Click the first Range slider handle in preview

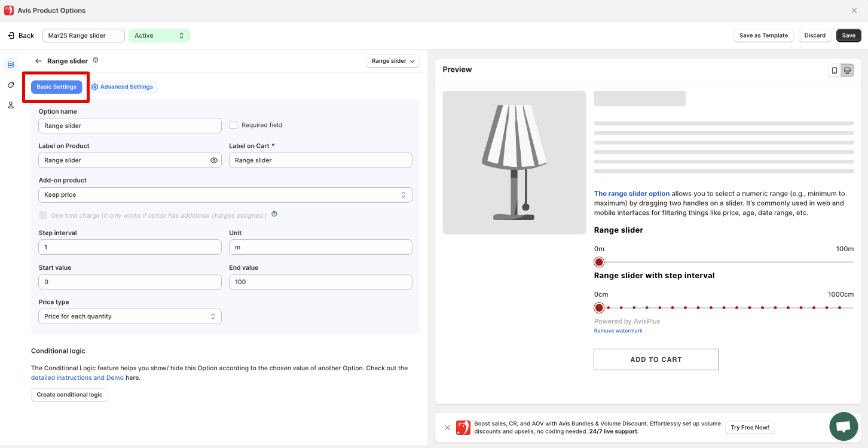point(599,262)
